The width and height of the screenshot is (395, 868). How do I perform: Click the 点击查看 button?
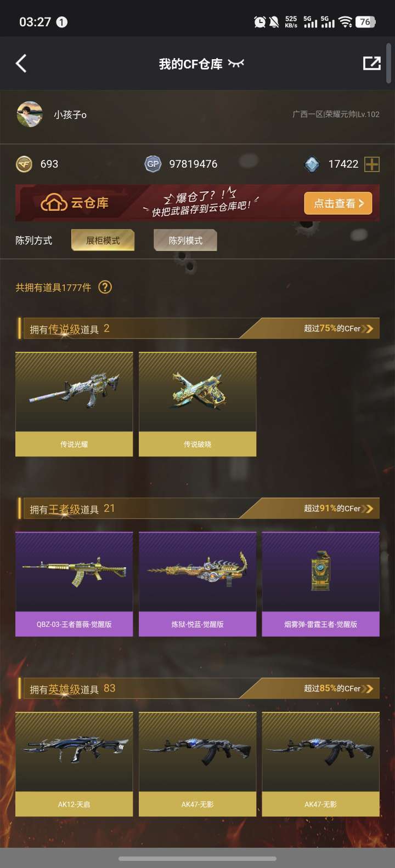click(x=338, y=203)
